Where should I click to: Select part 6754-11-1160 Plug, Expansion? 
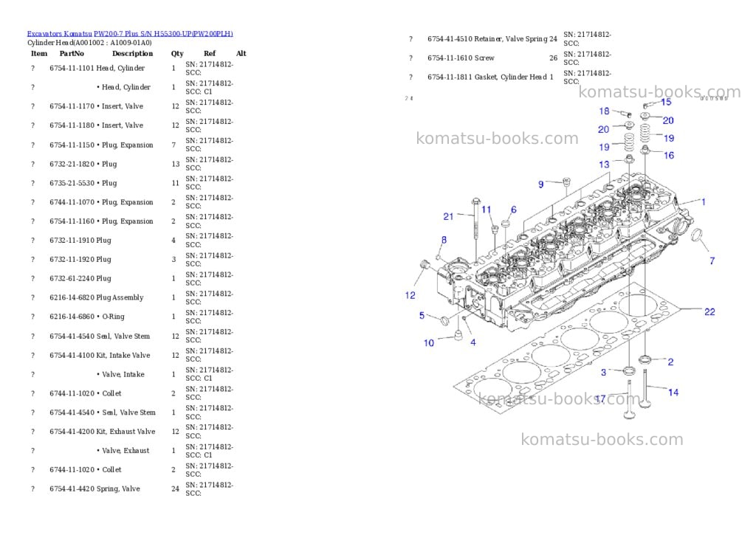click(x=101, y=221)
